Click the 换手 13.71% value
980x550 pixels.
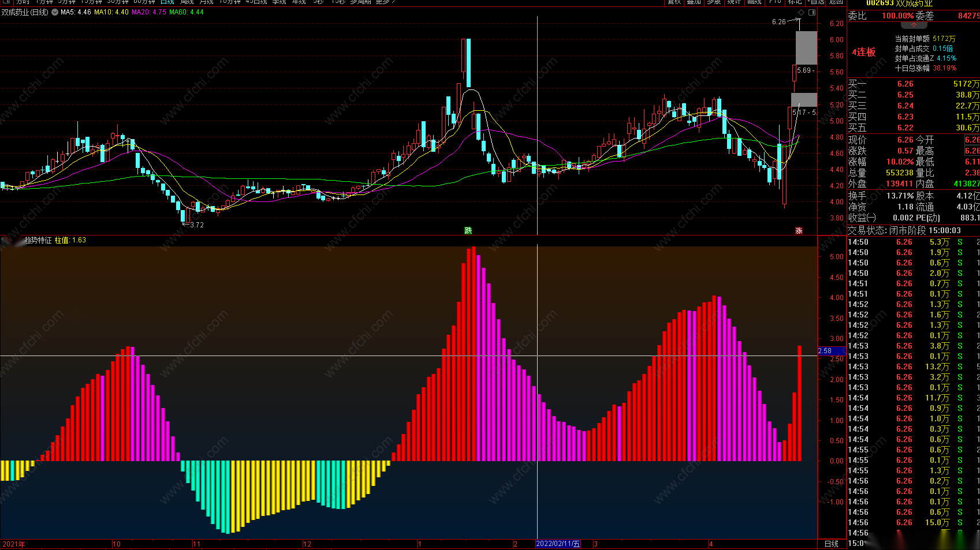(900, 196)
